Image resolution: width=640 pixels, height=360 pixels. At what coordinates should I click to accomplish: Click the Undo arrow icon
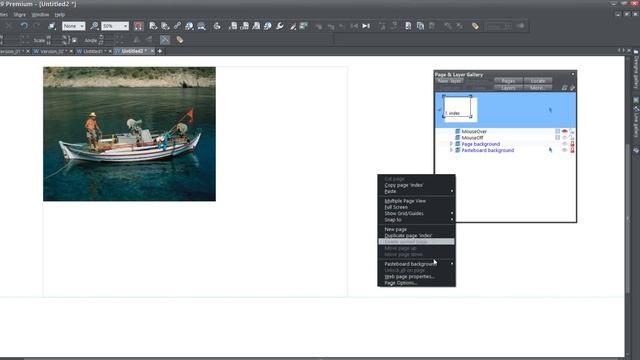pyautogui.click(x=24, y=26)
